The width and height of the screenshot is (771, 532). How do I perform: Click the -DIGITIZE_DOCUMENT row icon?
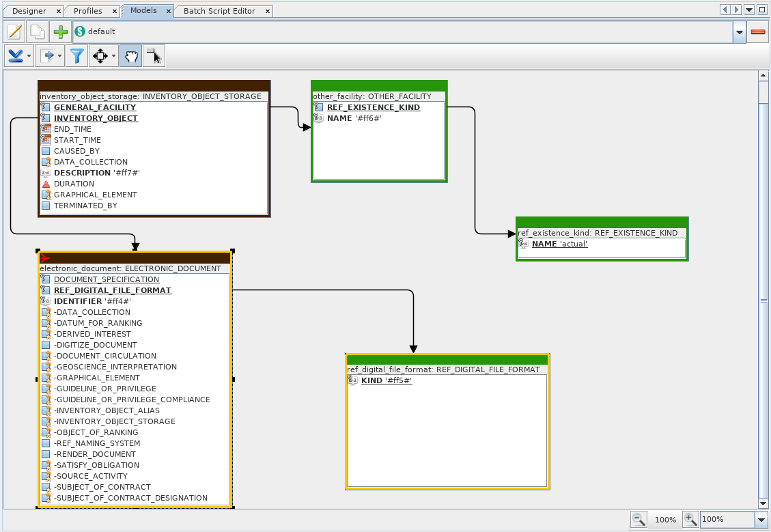point(46,345)
